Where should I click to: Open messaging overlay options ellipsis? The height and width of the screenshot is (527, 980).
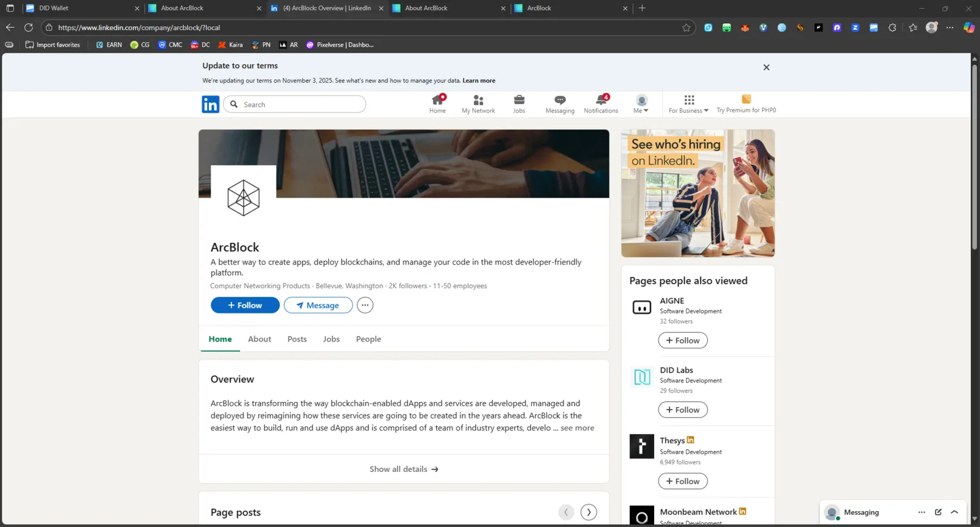coord(922,512)
